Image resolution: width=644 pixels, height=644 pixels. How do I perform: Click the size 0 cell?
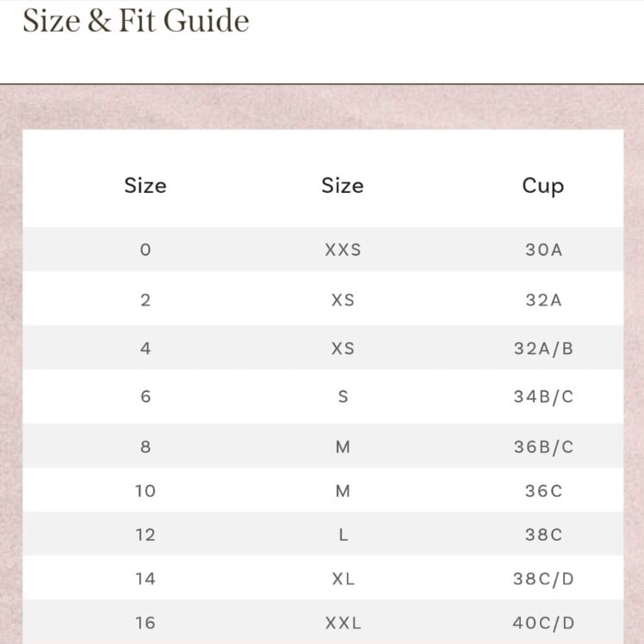146,250
